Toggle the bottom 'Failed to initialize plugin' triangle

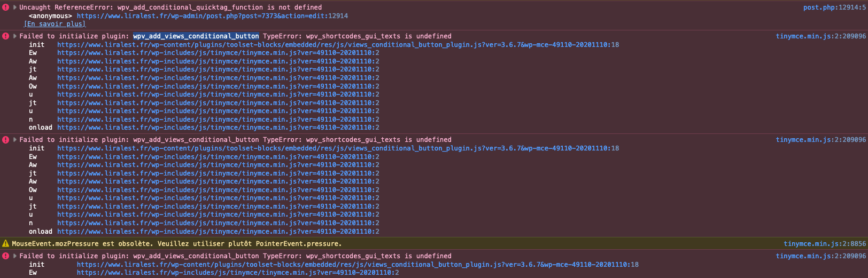(15, 256)
